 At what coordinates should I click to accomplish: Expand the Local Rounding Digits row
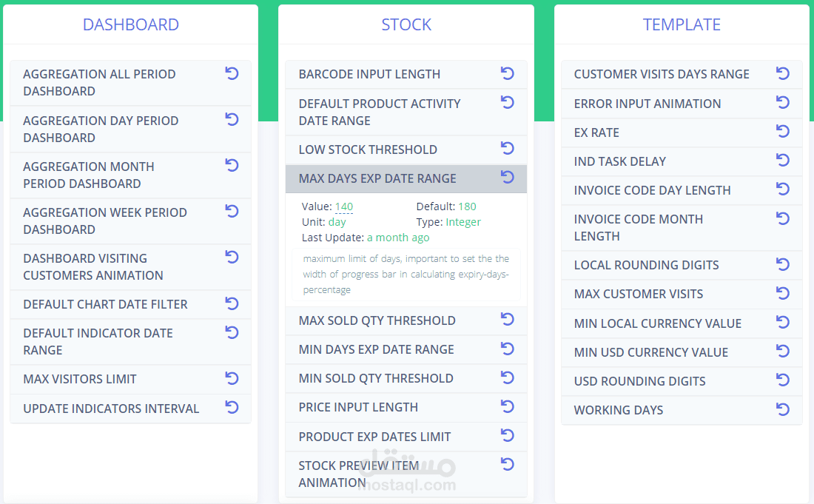pyautogui.click(x=646, y=265)
